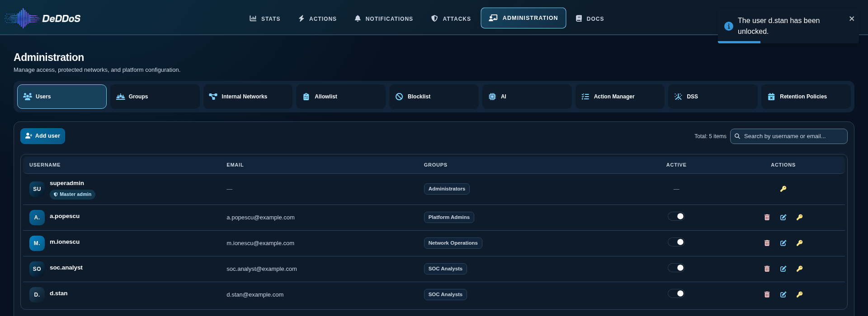Open the Attacks navigation menu
This screenshot has height=316, width=868.
(451, 19)
